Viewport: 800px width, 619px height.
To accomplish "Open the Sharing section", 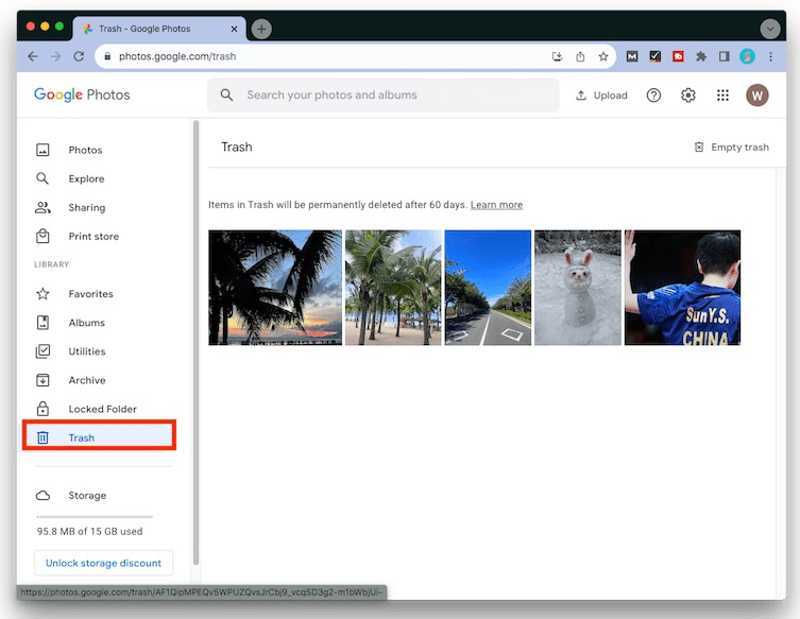I will point(86,207).
